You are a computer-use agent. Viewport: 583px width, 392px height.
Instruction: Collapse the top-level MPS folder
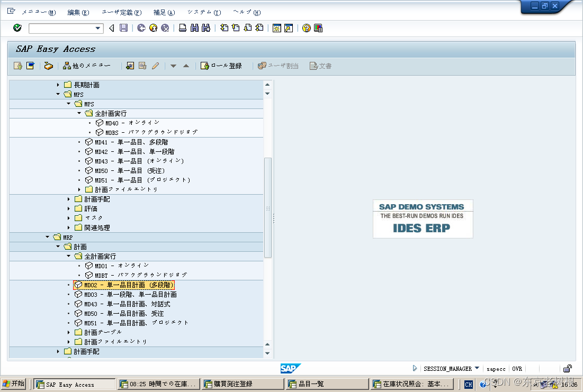[x=58, y=94]
